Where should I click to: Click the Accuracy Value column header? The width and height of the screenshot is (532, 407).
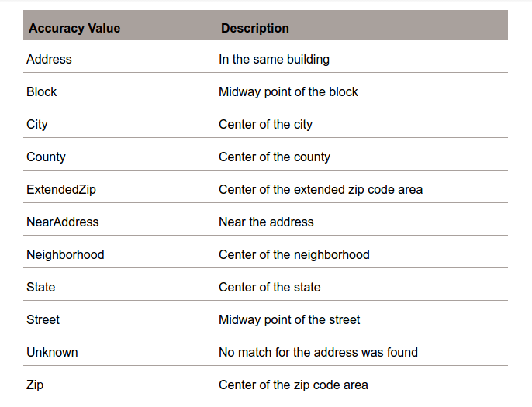(74, 29)
